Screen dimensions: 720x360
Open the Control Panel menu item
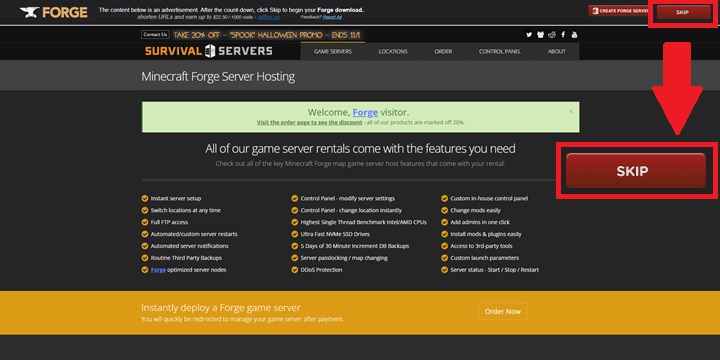(500, 51)
